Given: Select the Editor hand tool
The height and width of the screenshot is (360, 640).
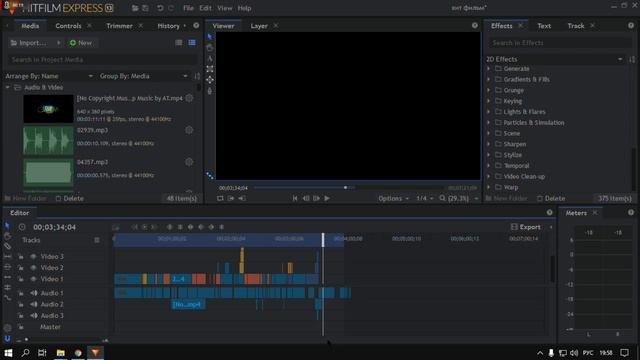Looking at the screenshot, I should click(x=7, y=236).
